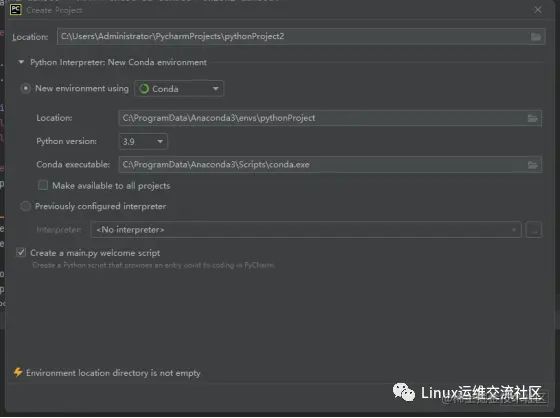Viewport: 560px width, 418px height.
Task: Open the No interpreter dropdown
Action: 306,230
